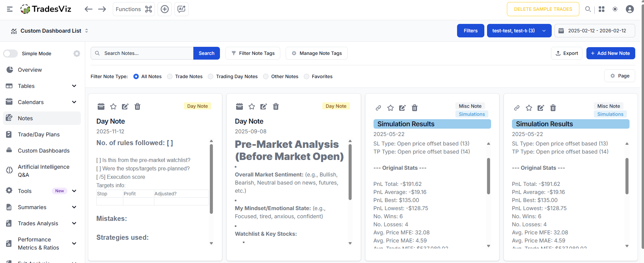Viewport: 644px width, 263px height.
Task: Open the Page settings button
Action: (x=620, y=76)
